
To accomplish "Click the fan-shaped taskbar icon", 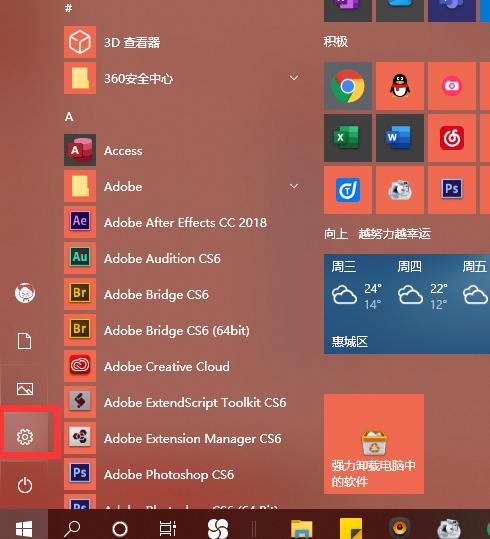I will 218,528.
